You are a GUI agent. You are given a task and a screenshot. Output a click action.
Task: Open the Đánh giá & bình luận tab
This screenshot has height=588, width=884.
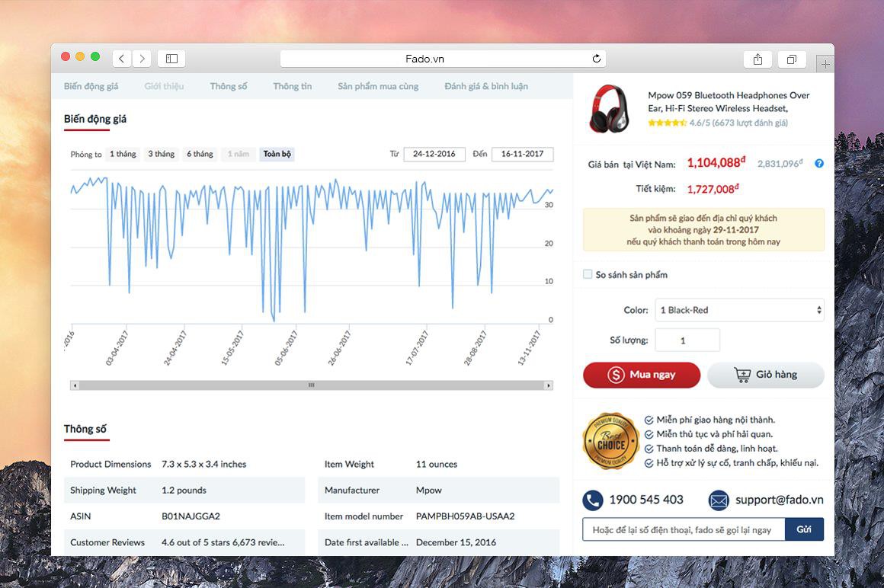click(x=486, y=86)
